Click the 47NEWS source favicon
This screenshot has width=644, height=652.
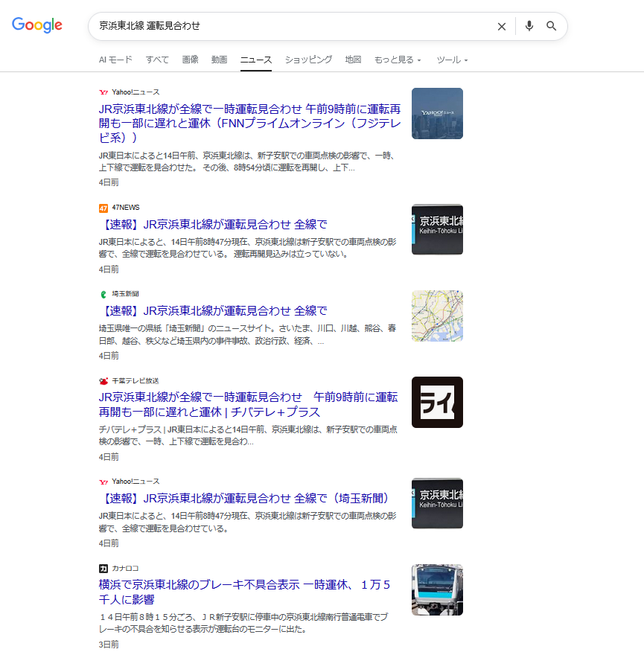pos(103,208)
